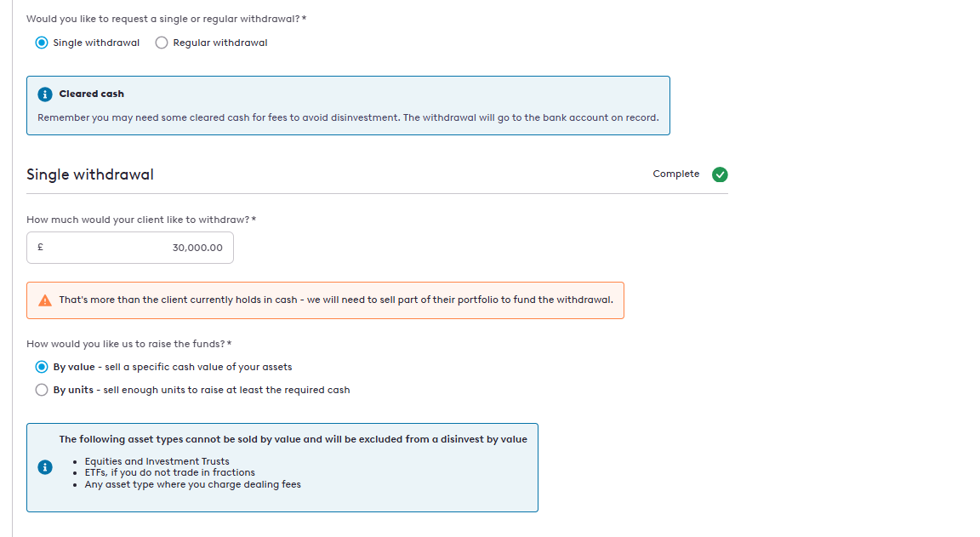
Task: Click the £ currency symbol in the amount box
Action: (x=40, y=248)
